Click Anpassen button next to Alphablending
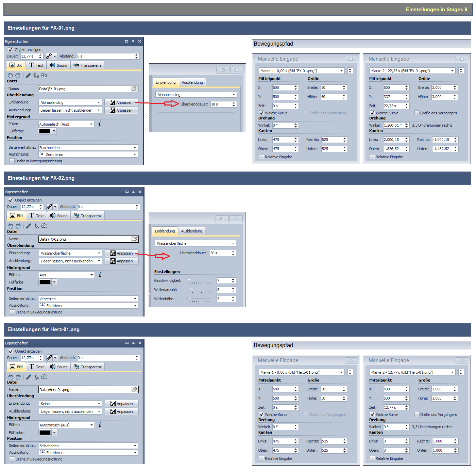 tap(121, 102)
